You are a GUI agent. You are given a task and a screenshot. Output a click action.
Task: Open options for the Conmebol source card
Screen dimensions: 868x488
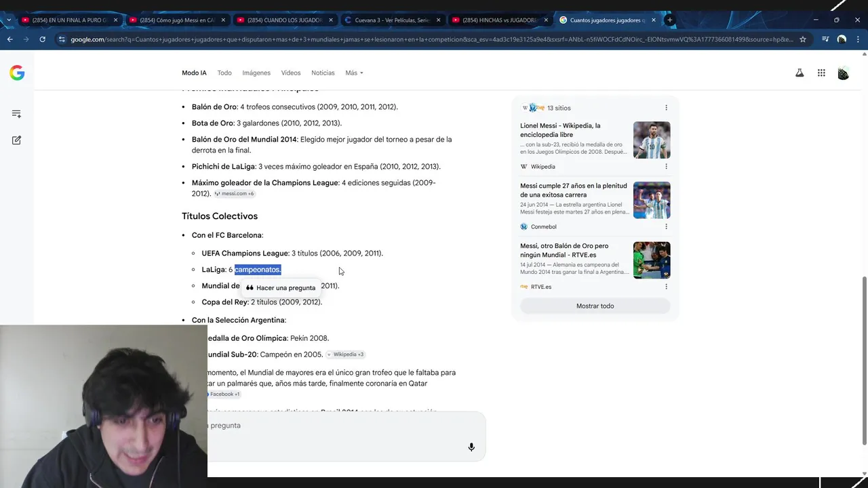[666, 227]
